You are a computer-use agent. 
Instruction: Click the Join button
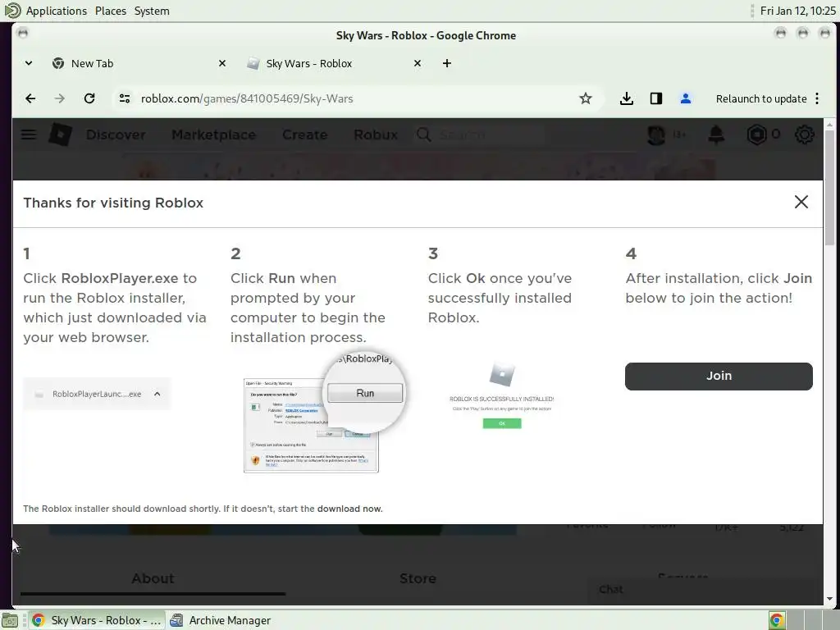(x=719, y=376)
